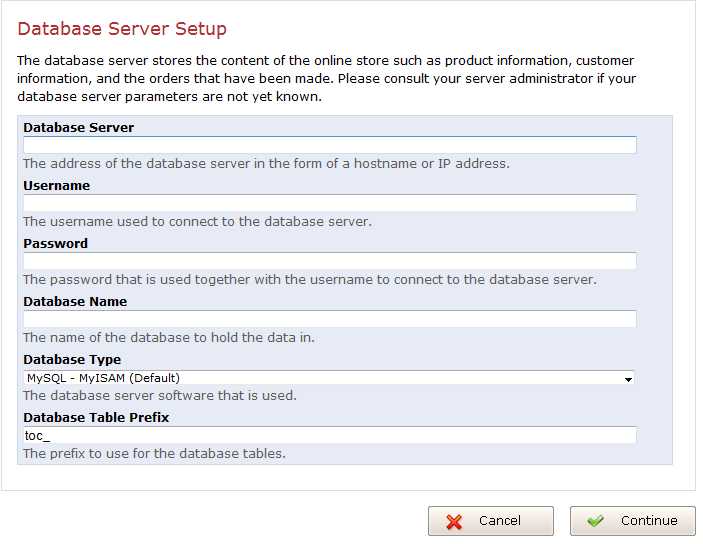Click the Database Table Prefix field containing toc_
Viewport: 703px width, 544px height.
tap(330, 435)
